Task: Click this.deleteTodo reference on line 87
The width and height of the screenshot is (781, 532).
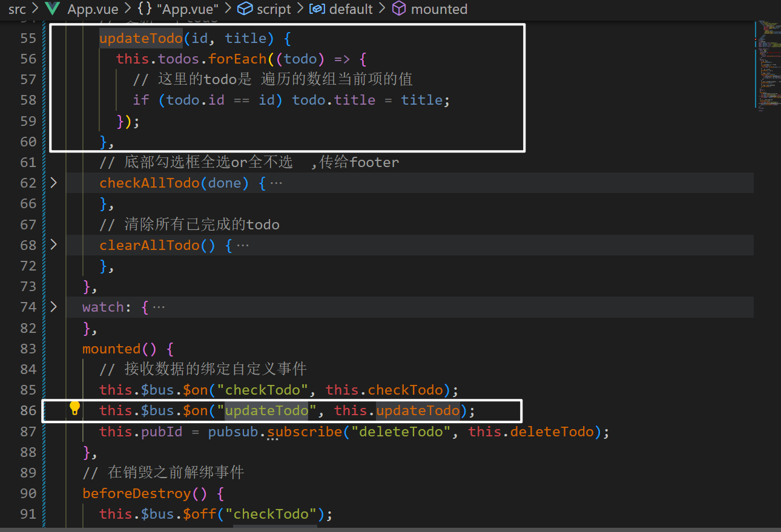Action: 531,432
